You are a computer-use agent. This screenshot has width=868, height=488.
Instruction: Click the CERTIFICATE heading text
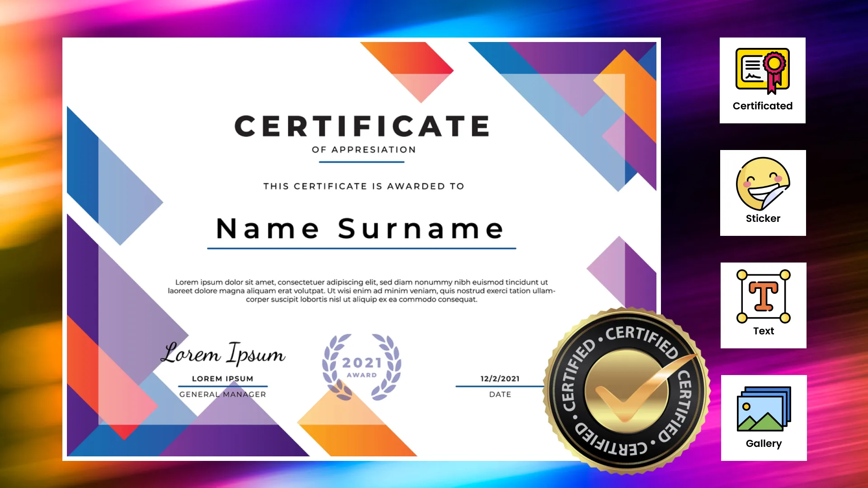pos(362,126)
